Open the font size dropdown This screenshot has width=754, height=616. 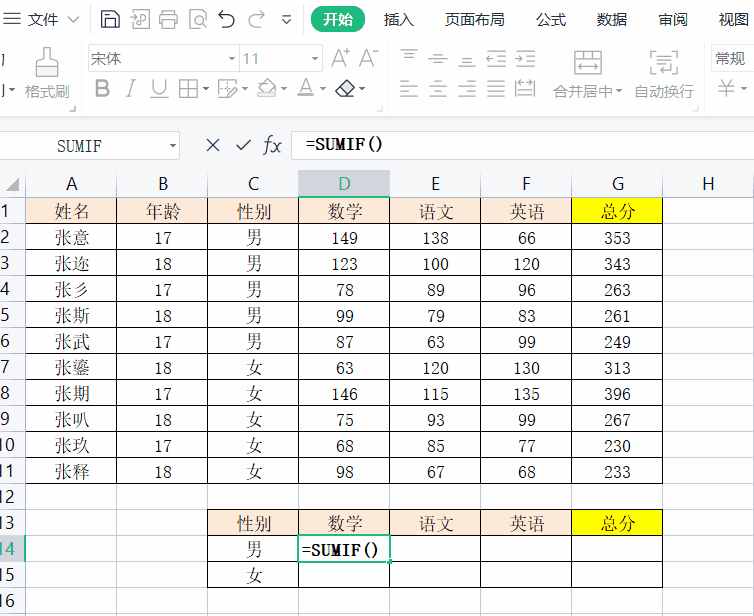[x=315, y=59]
